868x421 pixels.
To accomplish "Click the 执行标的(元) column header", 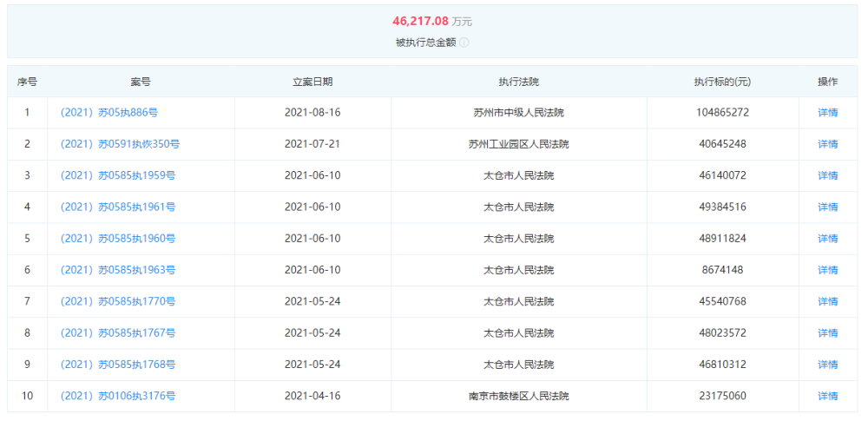I will pyautogui.click(x=722, y=82).
